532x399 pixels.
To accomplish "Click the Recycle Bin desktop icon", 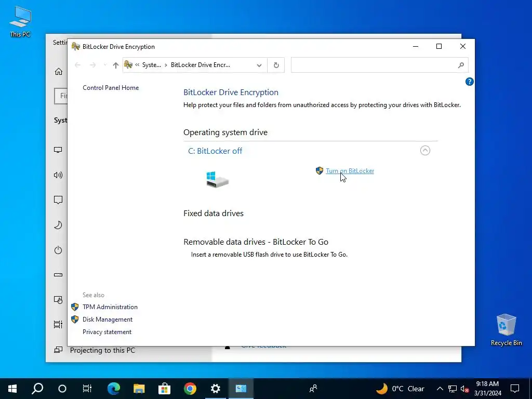I will pyautogui.click(x=506, y=330).
